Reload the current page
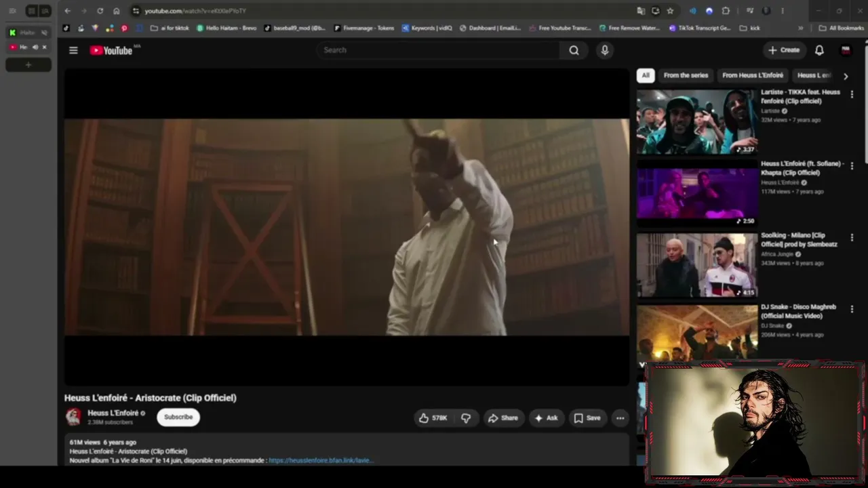The height and width of the screenshot is (488, 868). (100, 11)
